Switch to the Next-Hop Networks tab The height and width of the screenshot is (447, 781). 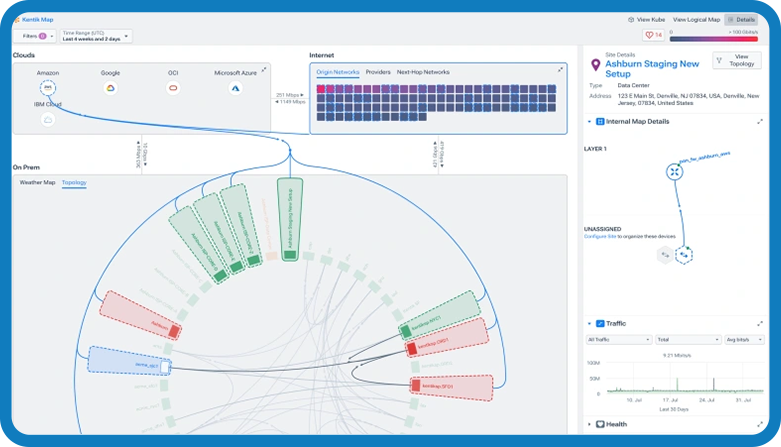coord(423,72)
